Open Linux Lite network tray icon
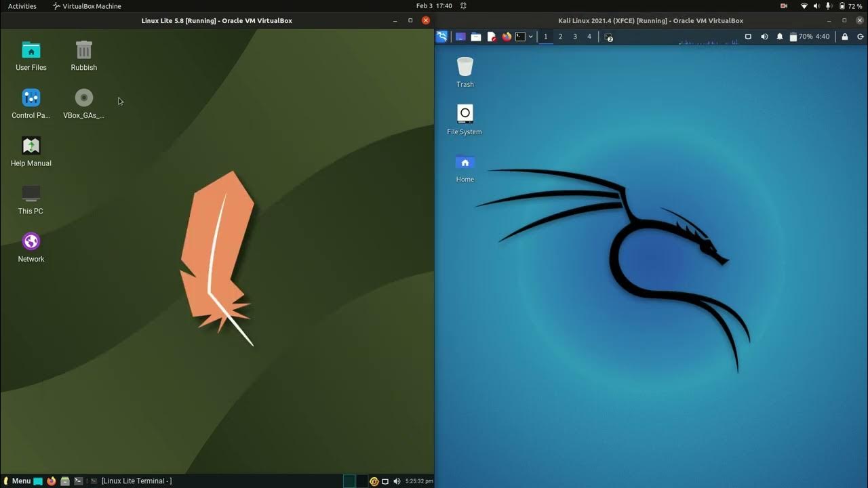 [x=384, y=481]
